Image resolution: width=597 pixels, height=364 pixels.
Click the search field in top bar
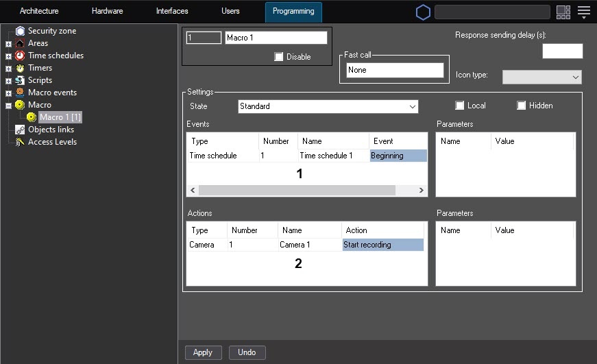point(492,12)
